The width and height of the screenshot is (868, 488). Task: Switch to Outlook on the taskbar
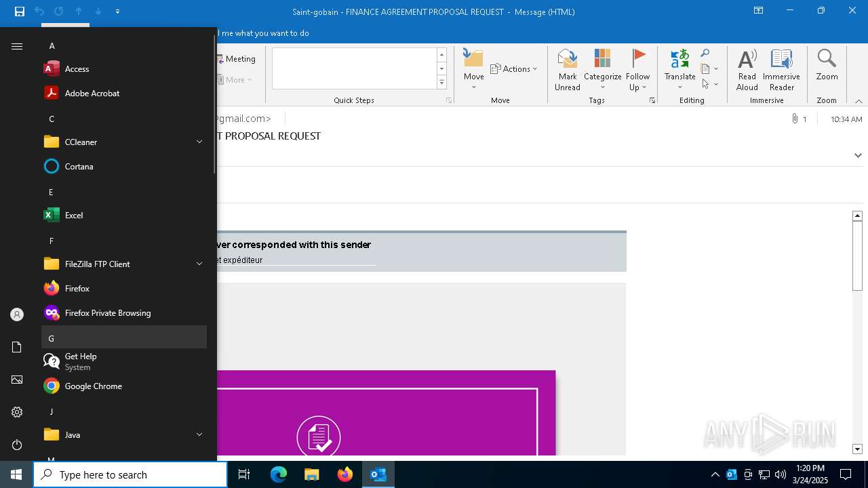[378, 474]
